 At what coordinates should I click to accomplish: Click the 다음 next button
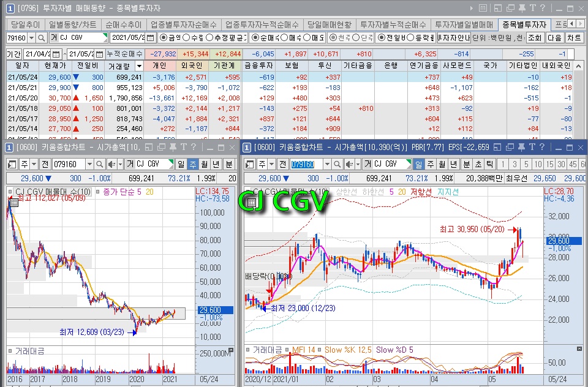(x=555, y=38)
